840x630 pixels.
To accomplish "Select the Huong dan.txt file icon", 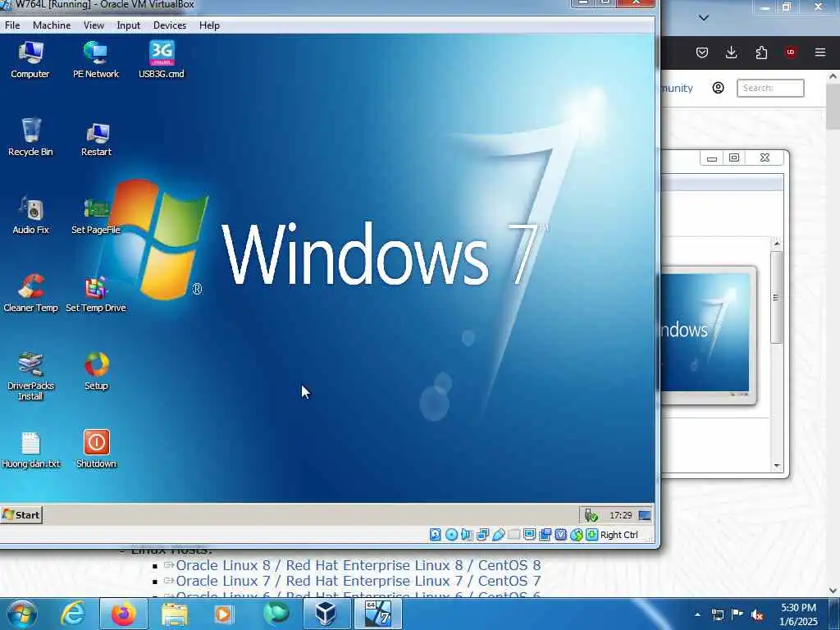I will coord(30,450).
